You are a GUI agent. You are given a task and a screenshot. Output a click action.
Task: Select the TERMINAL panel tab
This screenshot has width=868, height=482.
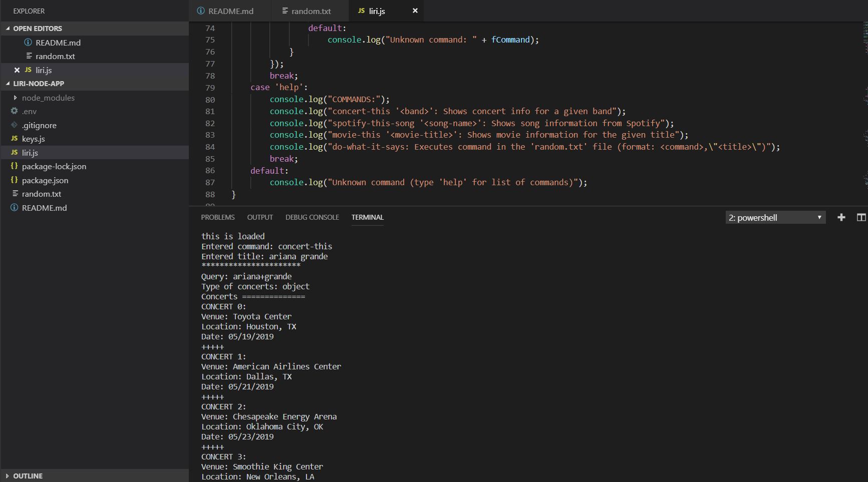(368, 217)
